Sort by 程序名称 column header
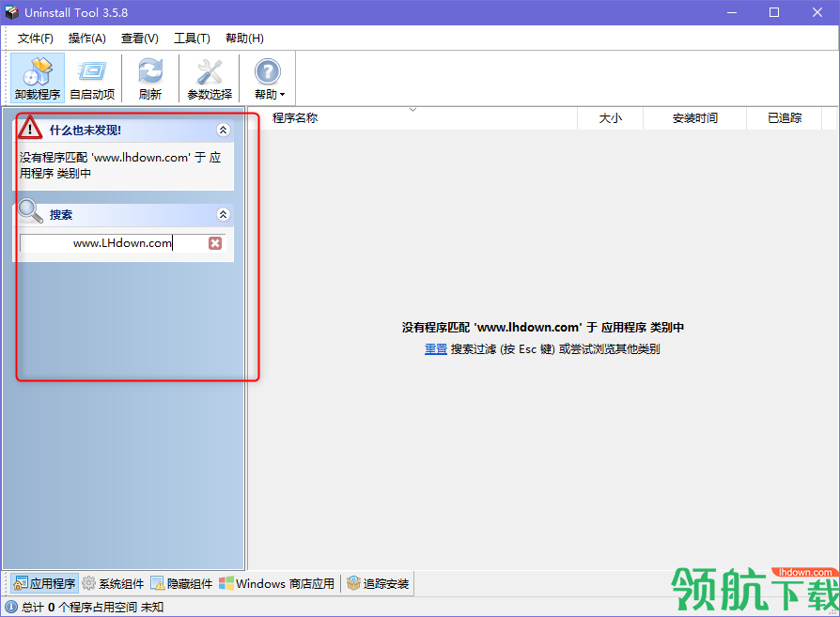 412,117
